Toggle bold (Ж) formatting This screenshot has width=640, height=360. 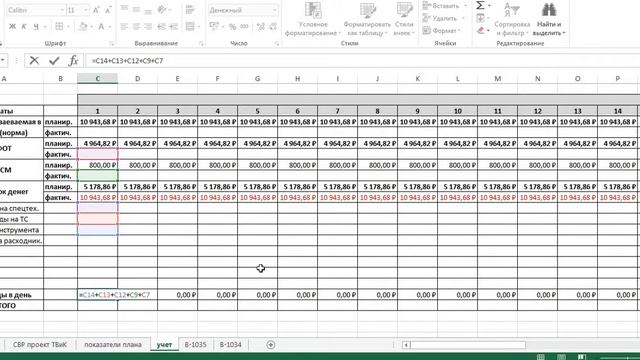[x=12, y=27]
